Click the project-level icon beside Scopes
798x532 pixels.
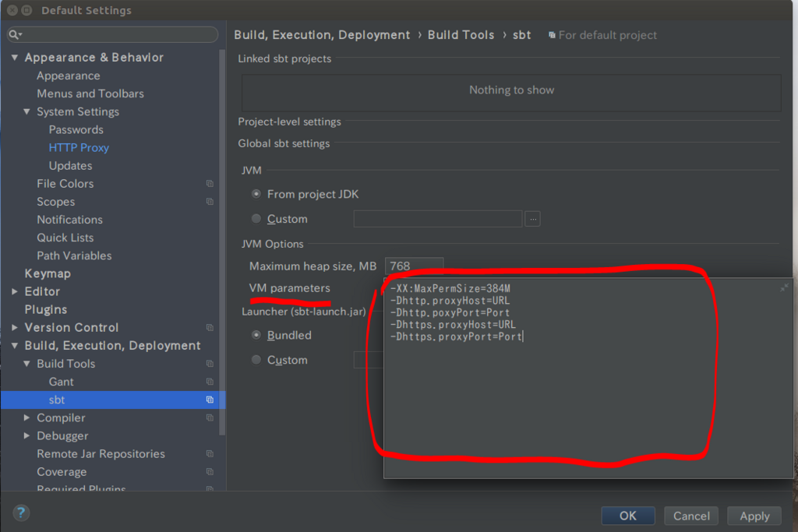coord(210,202)
